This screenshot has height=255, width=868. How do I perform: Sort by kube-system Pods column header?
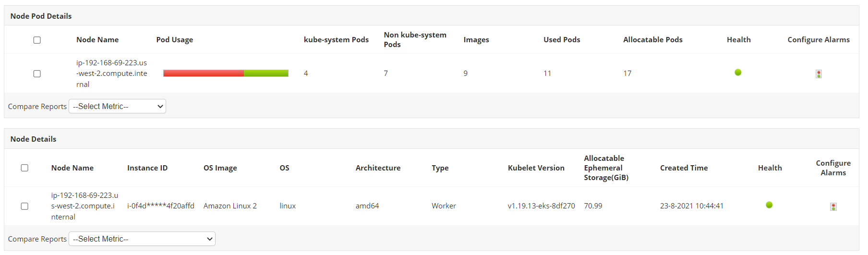(x=336, y=40)
